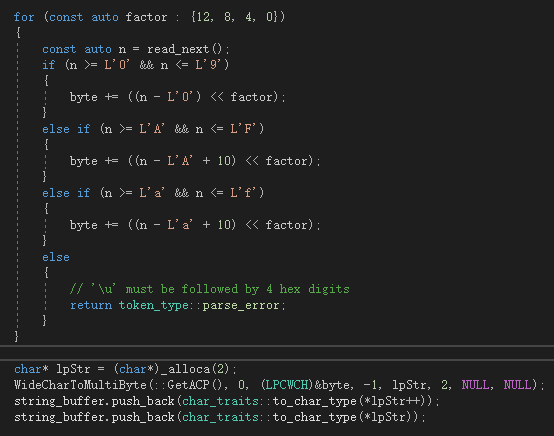This screenshot has height=436, width=554.
Task: Click the WideCharToMultiByte function name
Action: [x=80, y=385]
